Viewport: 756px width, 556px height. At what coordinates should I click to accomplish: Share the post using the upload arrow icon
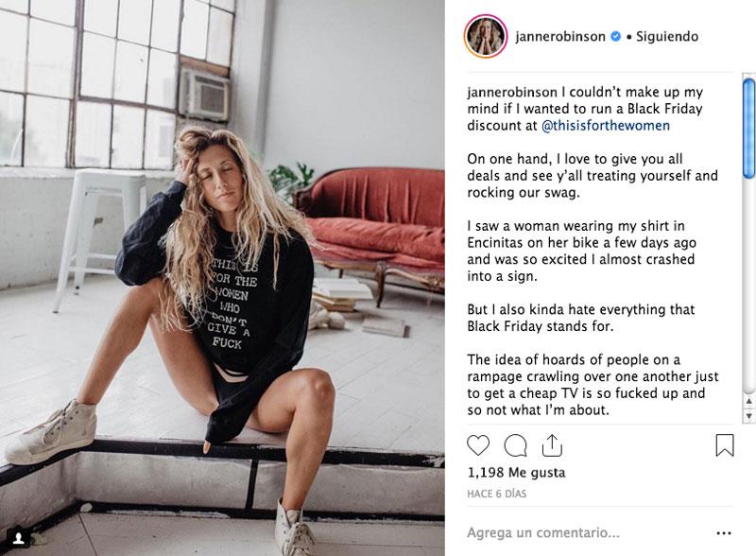[552, 445]
